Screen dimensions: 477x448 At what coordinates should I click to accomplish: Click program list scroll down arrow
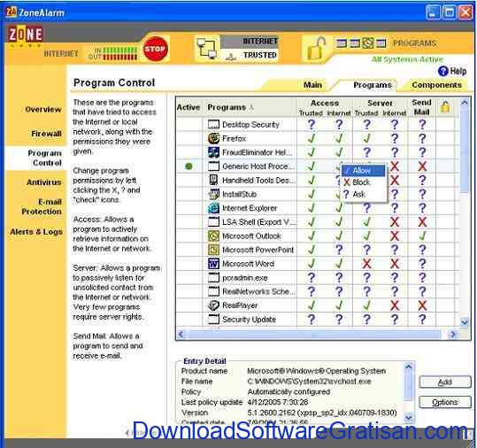(465, 322)
